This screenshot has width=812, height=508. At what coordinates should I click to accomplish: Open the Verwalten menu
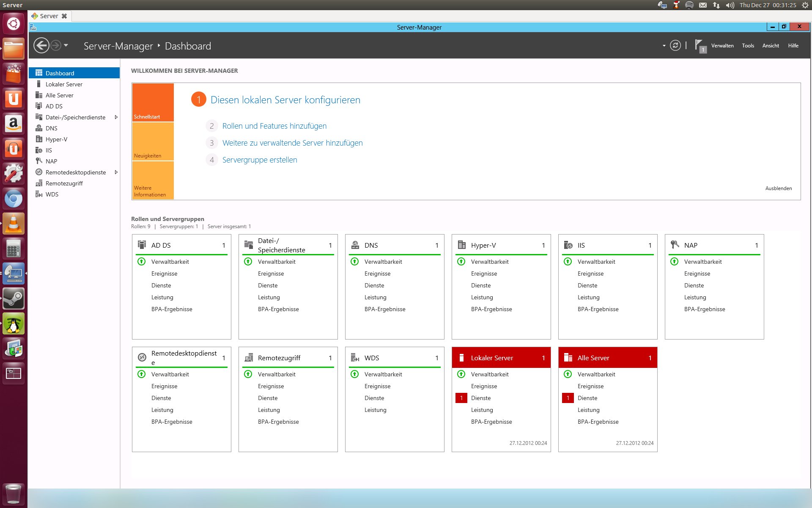[722, 46]
